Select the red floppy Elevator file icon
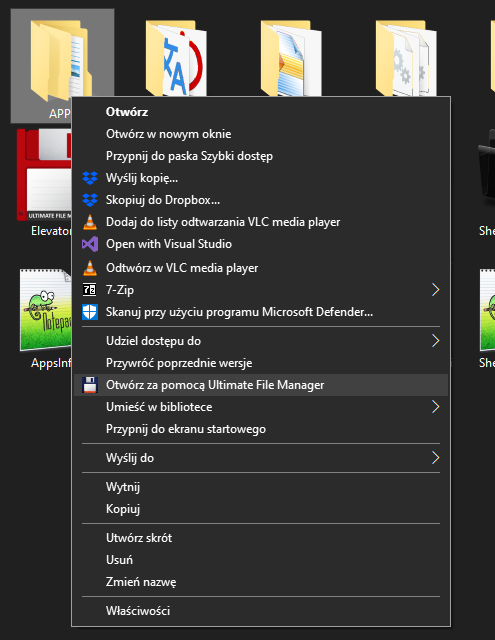This screenshot has height=640, width=495. [44, 175]
